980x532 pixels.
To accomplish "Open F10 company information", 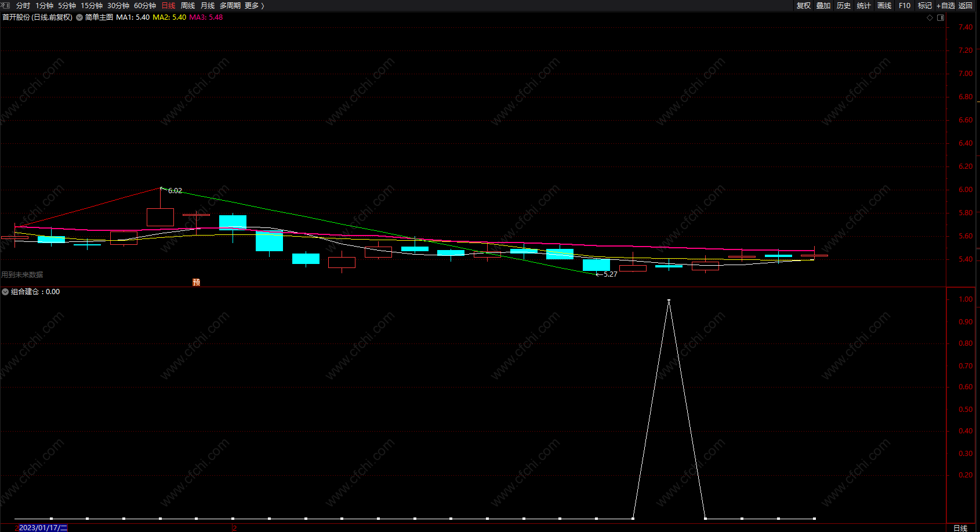I will (905, 5).
